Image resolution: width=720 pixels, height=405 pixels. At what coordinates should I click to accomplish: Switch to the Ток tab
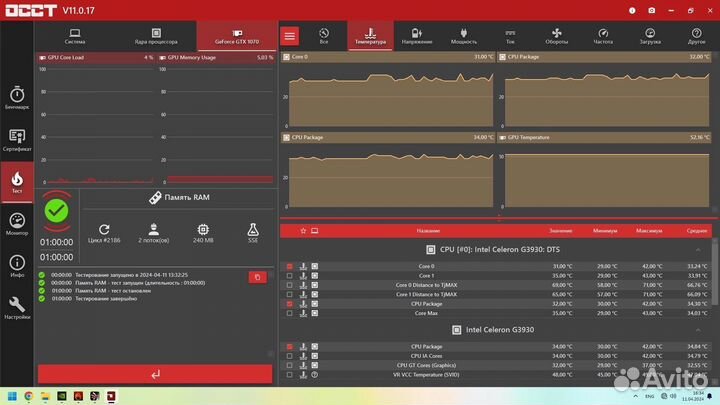point(510,36)
